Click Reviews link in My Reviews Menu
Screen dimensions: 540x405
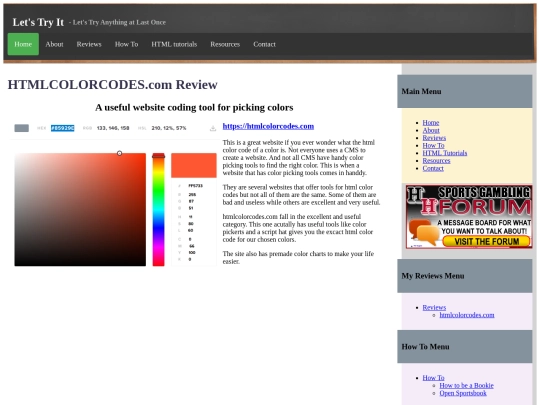pyautogui.click(x=434, y=308)
